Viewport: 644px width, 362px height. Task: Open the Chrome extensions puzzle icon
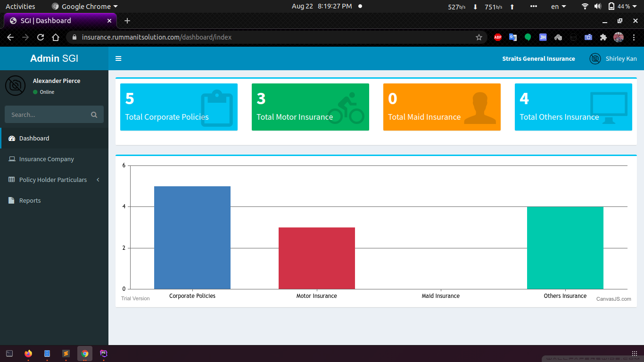pyautogui.click(x=603, y=37)
